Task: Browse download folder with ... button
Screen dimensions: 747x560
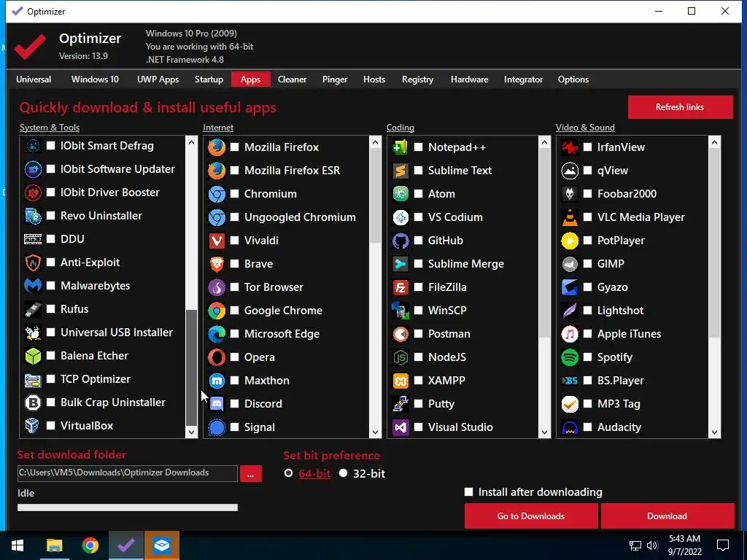Action: click(251, 474)
